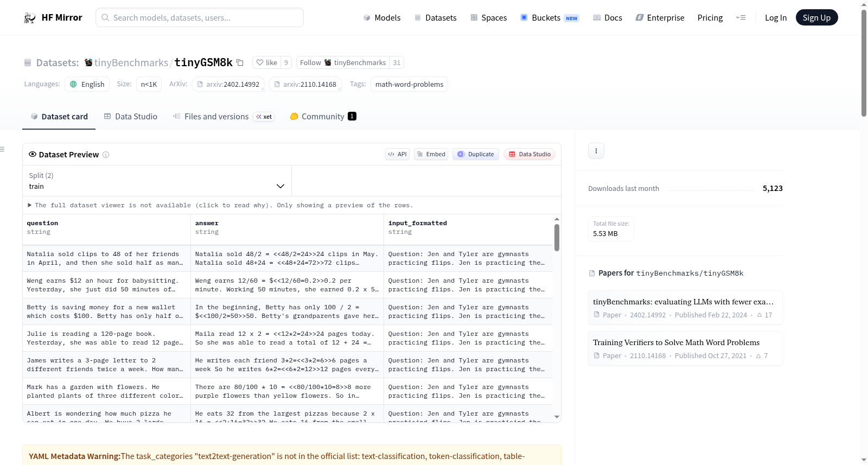Open Training Verifiers to Solve Math paper

tap(685, 348)
